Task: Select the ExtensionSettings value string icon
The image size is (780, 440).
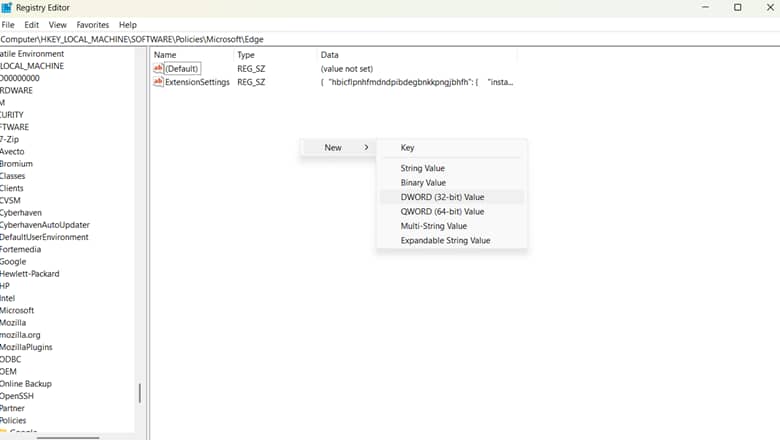Action: click(158, 82)
